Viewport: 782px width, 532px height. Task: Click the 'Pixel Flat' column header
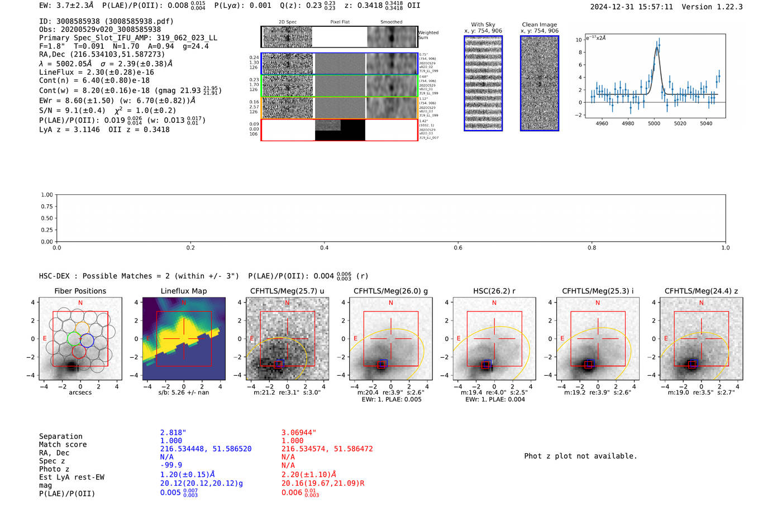tap(340, 22)
